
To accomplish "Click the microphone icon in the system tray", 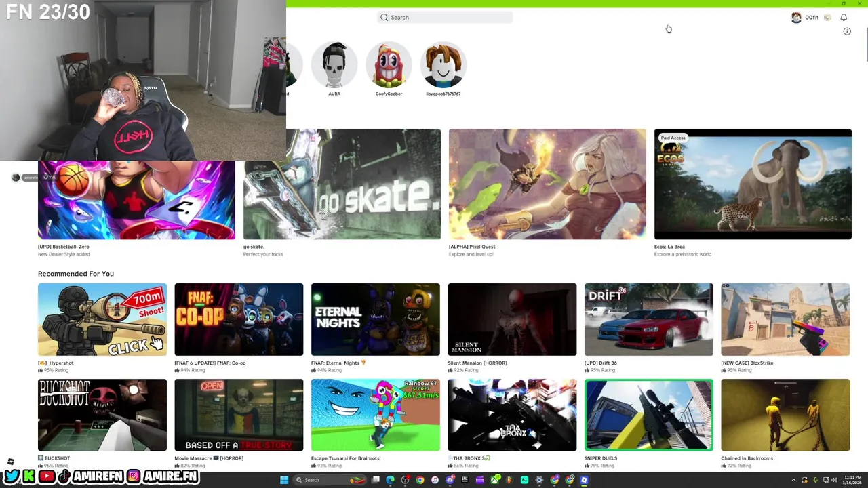I will [815, 480].
